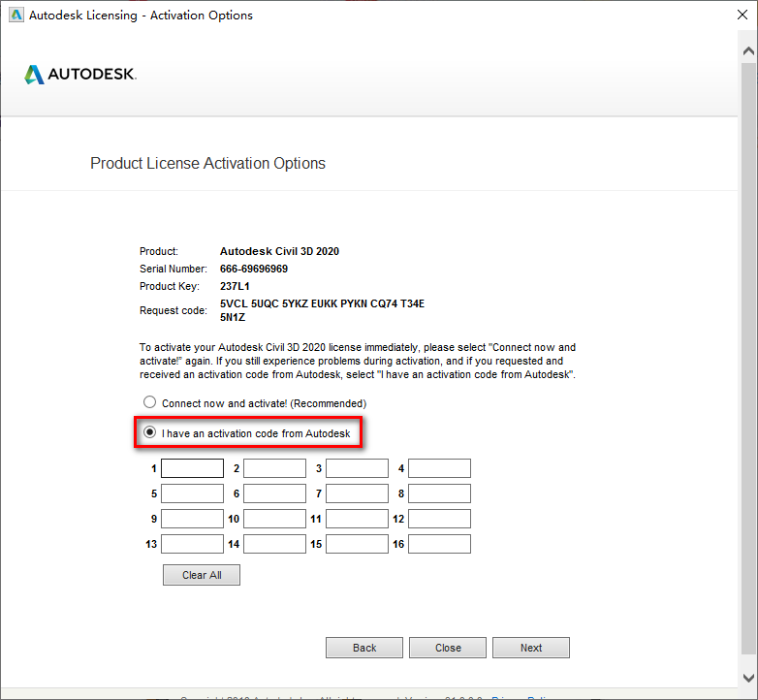Click the scrollbar down arrow
Screen dimensions: 758x700
point(746,677)
